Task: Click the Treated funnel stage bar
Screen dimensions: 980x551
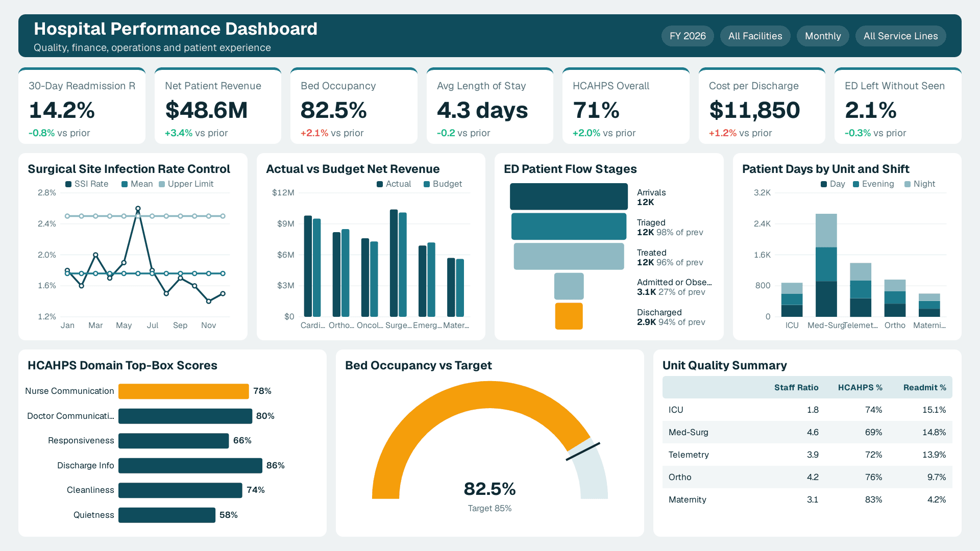Action: click(569, 256)
